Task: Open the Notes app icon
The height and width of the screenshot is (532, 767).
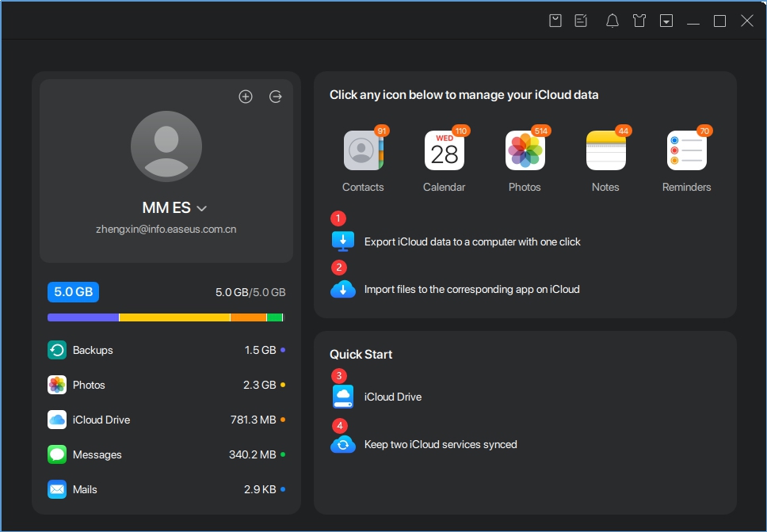Action: click(605, 150)
